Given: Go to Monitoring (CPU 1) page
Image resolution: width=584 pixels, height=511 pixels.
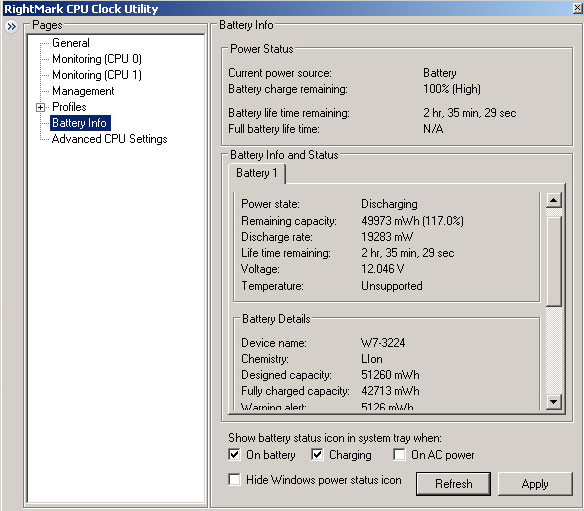Looking at the screenshot, I should [97, 75].
